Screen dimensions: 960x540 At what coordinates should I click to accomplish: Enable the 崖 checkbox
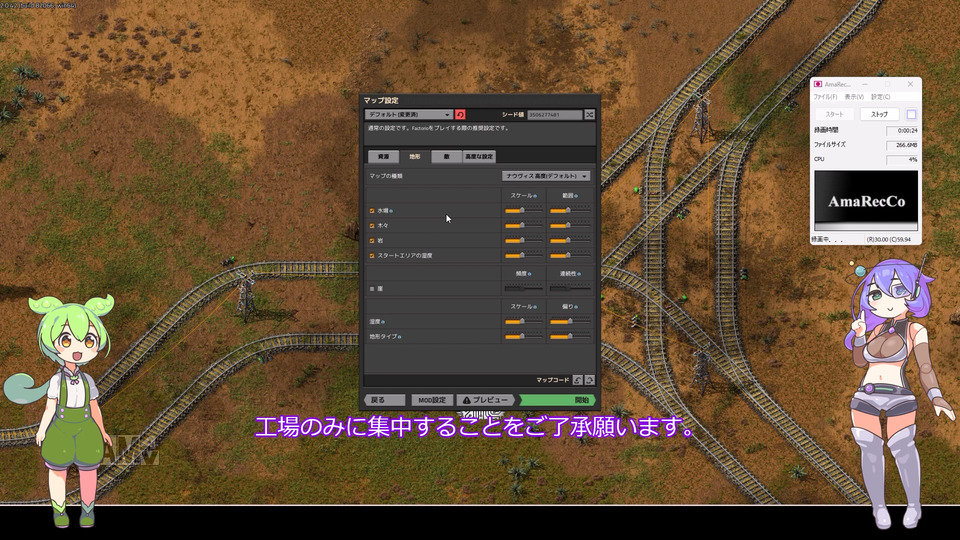[x=372, y=288]
